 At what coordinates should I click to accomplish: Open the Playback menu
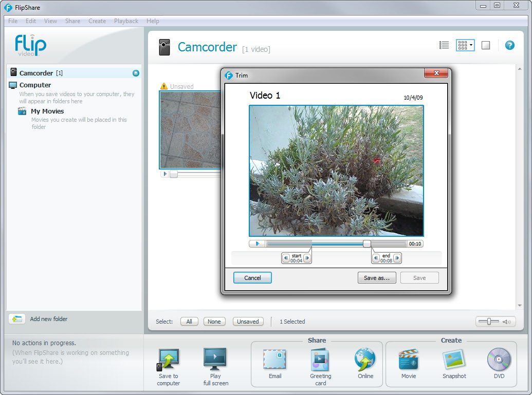[126, 21]
